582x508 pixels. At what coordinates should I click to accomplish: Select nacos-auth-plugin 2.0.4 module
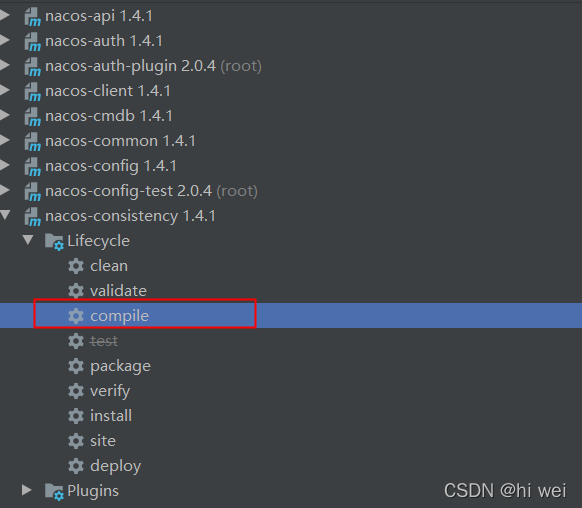tap(153, 66)
